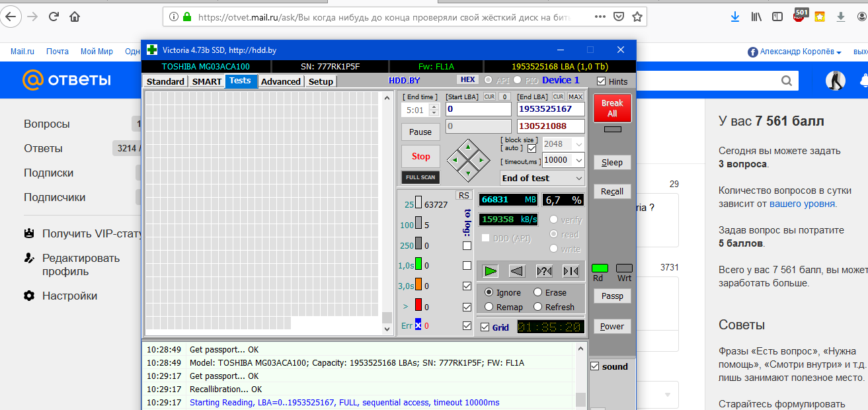Click the red color swatch for slow blocks
The image size is (868, 410).
(x=418, y=306)
